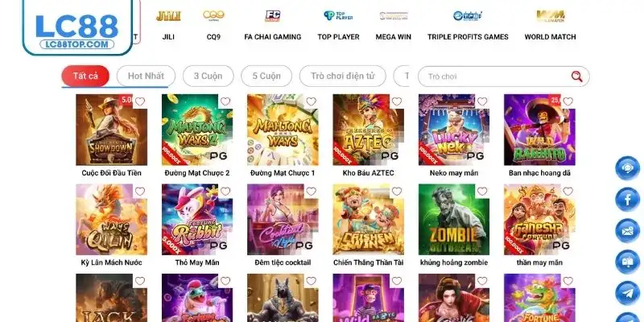Choose the Trò chơi điện tử filter
This screenshot has width=644, height=322.
(343, 76)
